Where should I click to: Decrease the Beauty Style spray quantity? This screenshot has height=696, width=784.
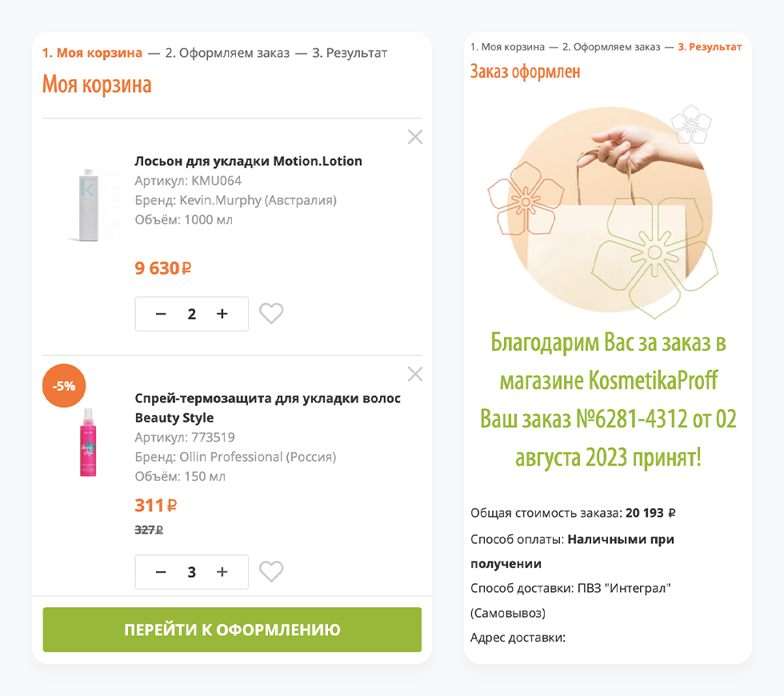[161, 571]
